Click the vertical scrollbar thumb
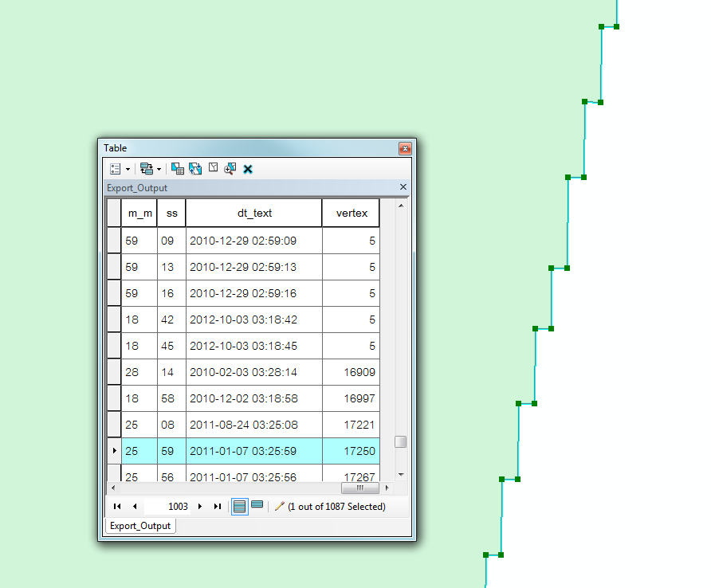This screenshot has height=588, width=711. point(400,441)
